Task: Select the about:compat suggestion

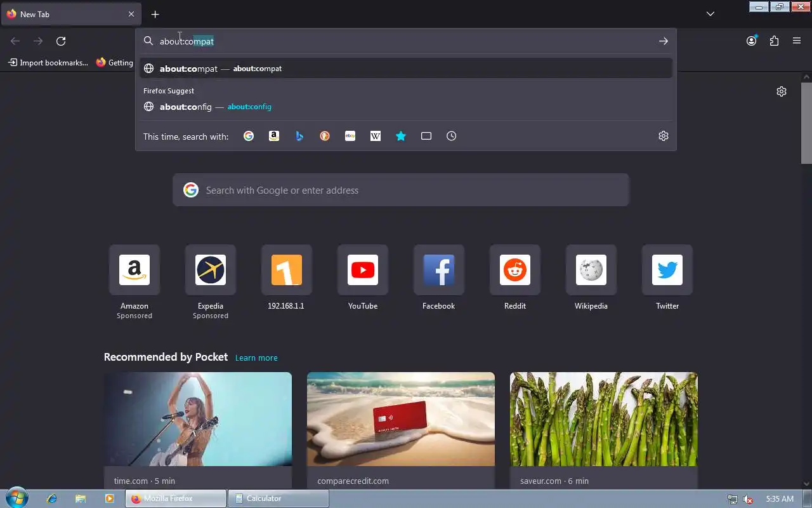Action: click(406, 69)
